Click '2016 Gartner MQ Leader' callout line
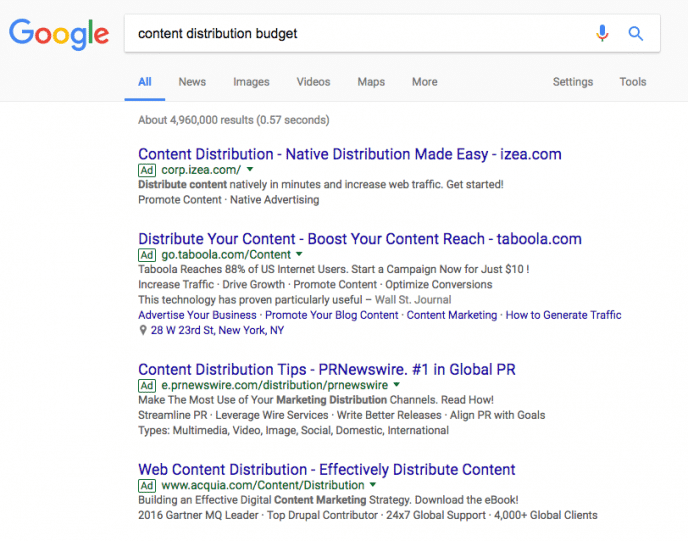The height and width of the screenshot is (541, 688). pos(368,515)
